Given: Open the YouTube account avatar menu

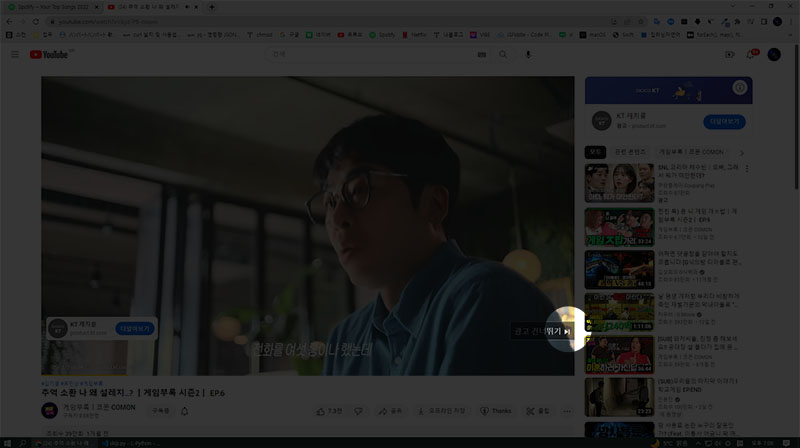Looking at the screenshot, I should 774,54.
